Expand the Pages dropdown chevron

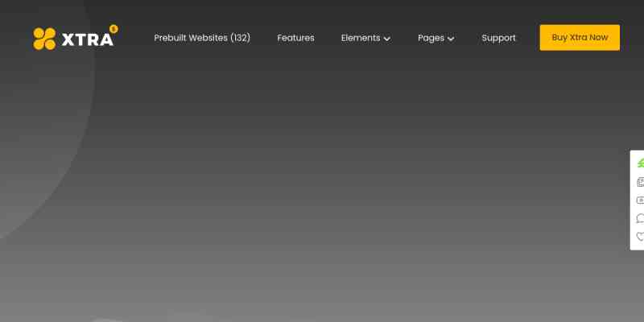pyautogui.click(x=451, y=39)
